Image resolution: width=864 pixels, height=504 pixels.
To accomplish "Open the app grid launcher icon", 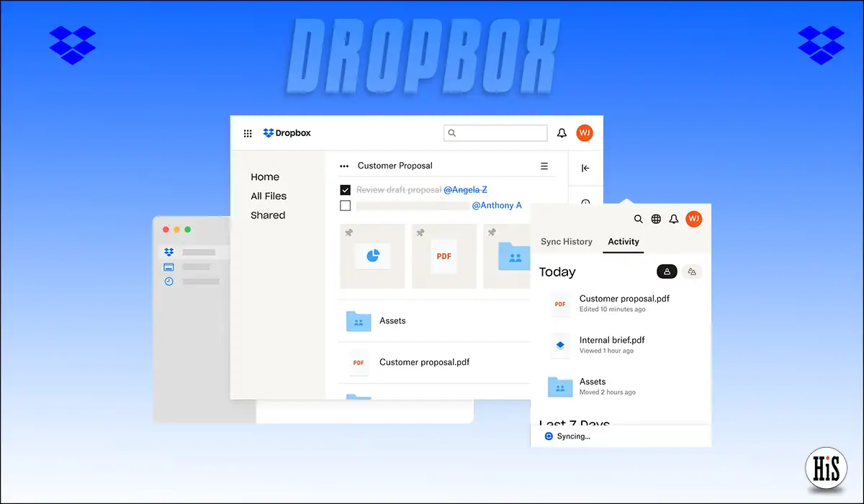I will (248, 133).
